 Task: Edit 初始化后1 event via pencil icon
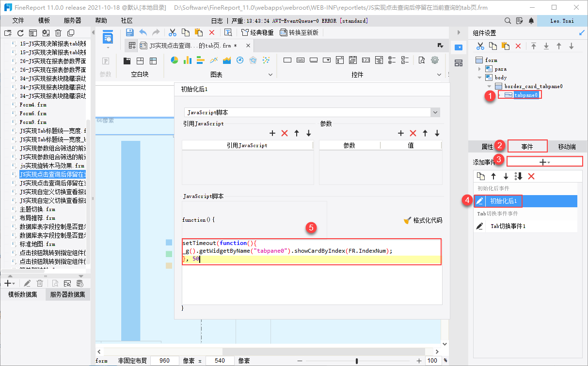click(x=479, y=201)
